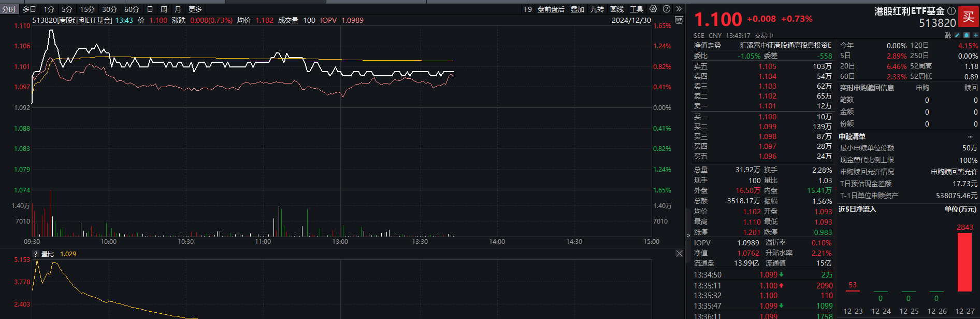Screen dimensions: 980x319
Task: Click 溢折率 value 0.10%
Action: [822, 243]
